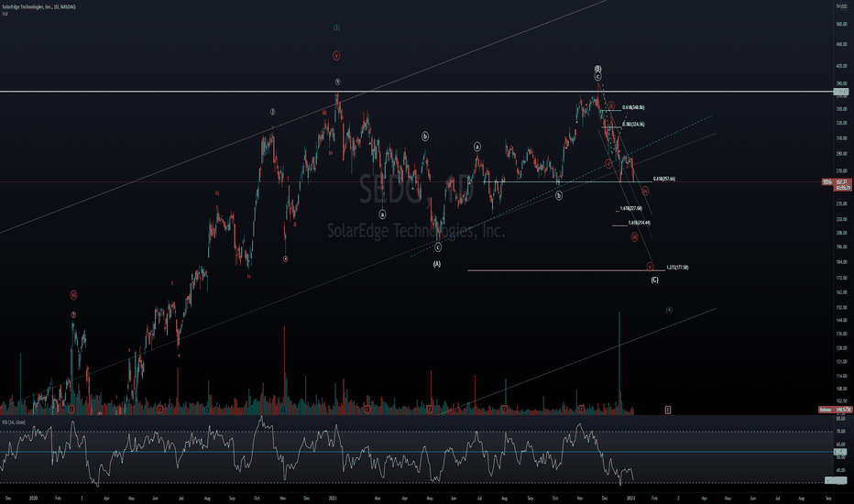
Task: Select the green (3) wave label at chart top
Action: (x=336, y=27)
